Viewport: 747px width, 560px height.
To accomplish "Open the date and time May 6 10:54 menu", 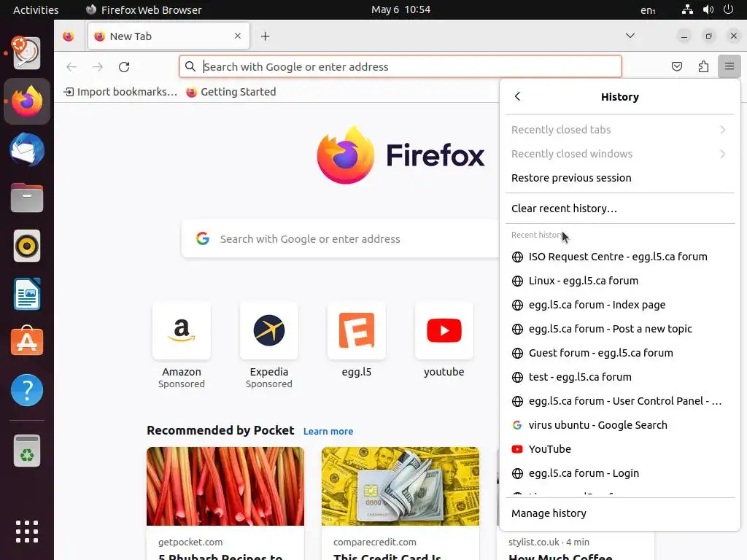I will [x=400, y=9].
